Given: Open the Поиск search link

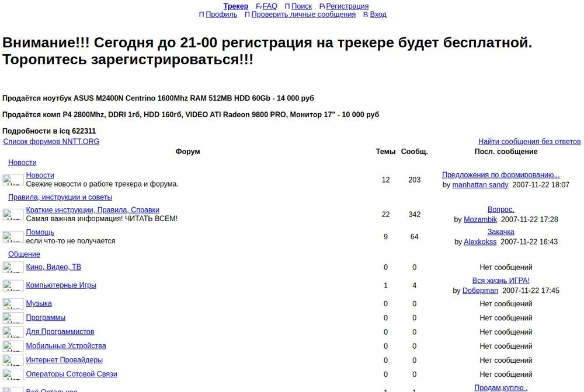Looking at the screenshot, I should [301, 6].
